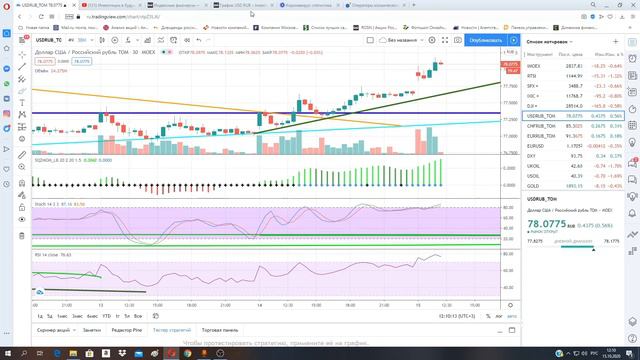Open go-to-date icon beside range buttons
The image size is (640, 360).
[156, 316]
